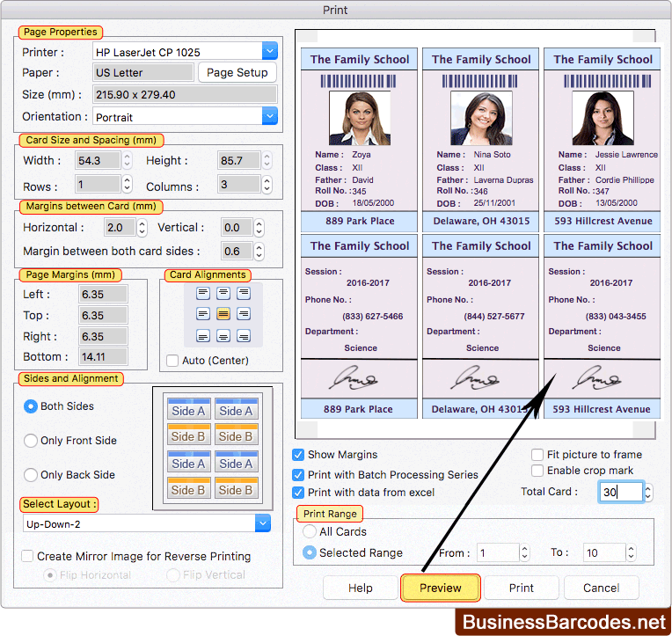Screen dimensions: 672x636
Task: Select middle-right card alignment icon
Action: point(244,314)
